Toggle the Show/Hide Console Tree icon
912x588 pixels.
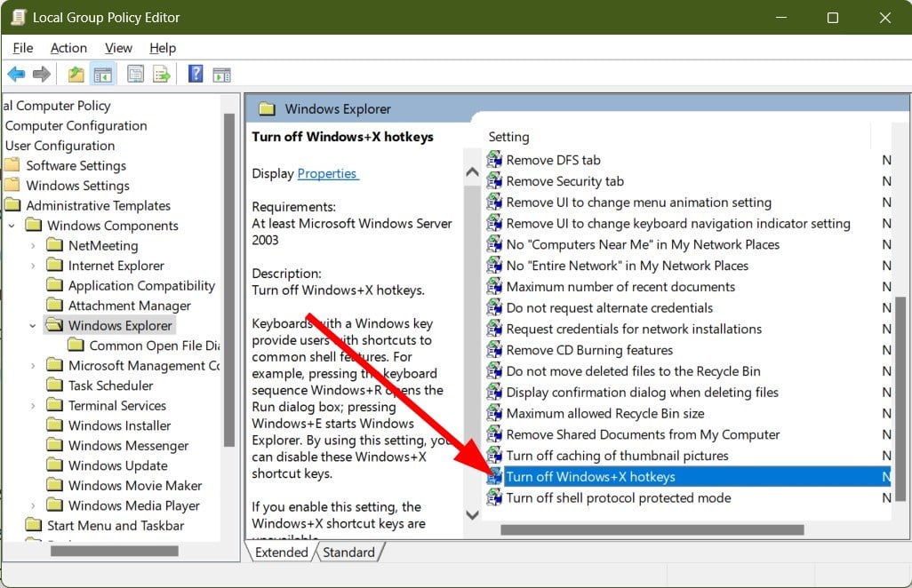point(103,74)
